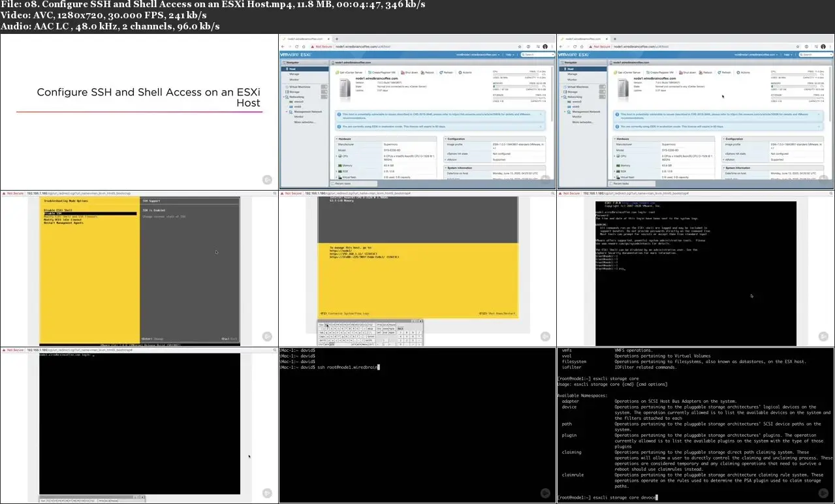Image resolution: width=835 pixels, height=504 pixels.
Task: Select Host in top-right frame Navigator
Action: tap(583, 69)
